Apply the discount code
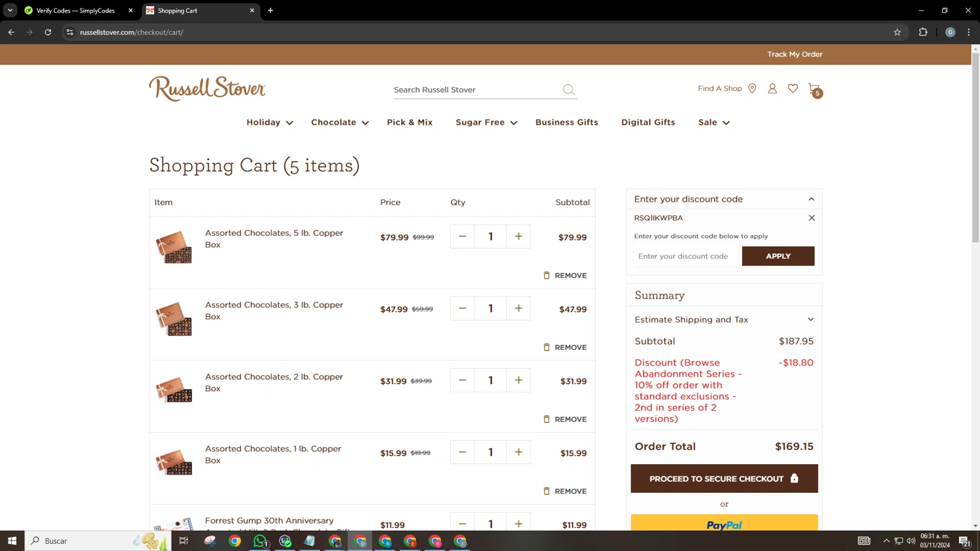The height and width of the screenshot is (551, 980). click(x=778, y=256)
